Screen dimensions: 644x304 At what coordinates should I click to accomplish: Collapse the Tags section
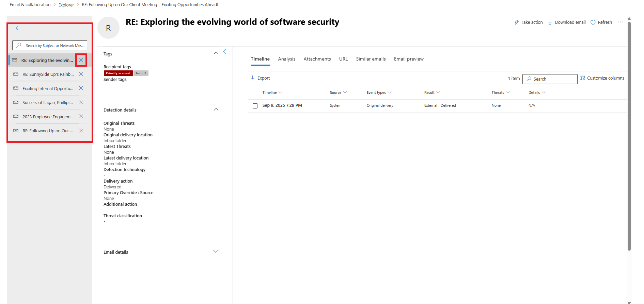216,53
